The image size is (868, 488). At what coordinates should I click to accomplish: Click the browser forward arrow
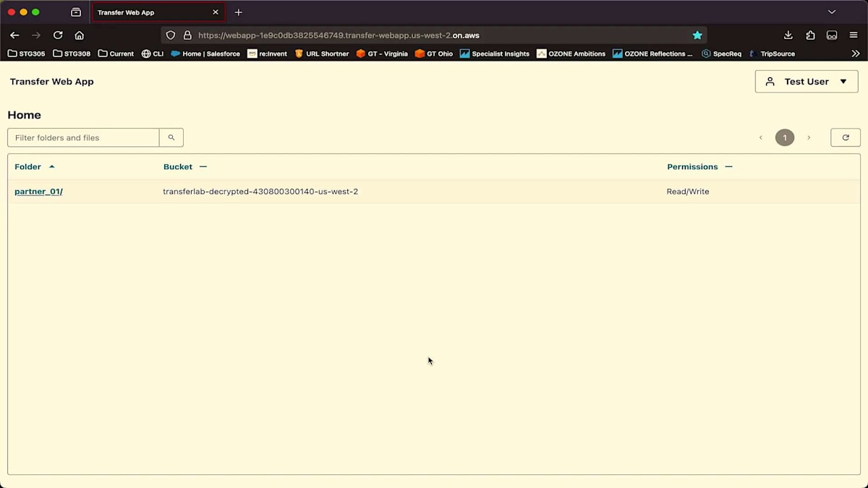click(36, 35)
